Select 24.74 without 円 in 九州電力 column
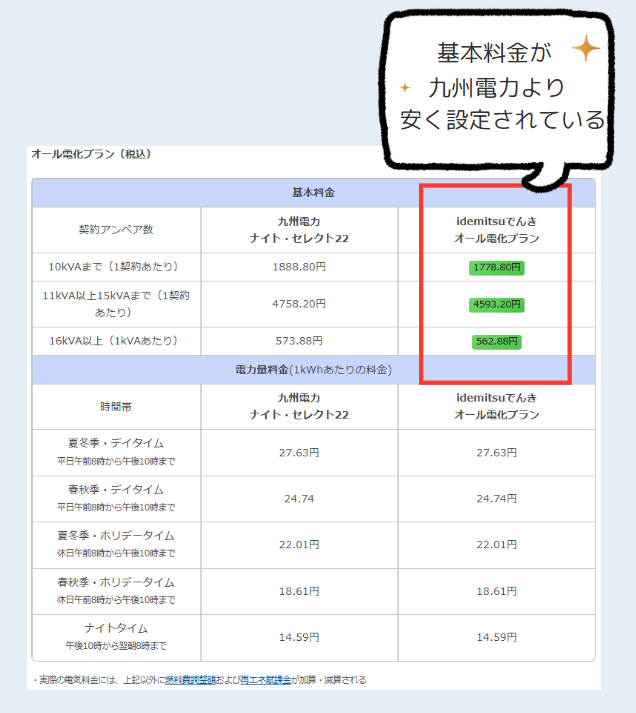Screen dimensions: 636x713 pyautogui.click(x=299, y=499)
